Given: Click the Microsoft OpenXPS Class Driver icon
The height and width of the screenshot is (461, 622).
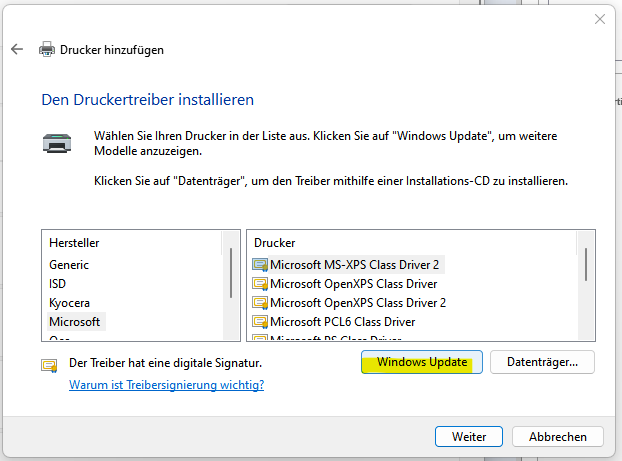Looking at the screenshot, I should pos(260,284).
